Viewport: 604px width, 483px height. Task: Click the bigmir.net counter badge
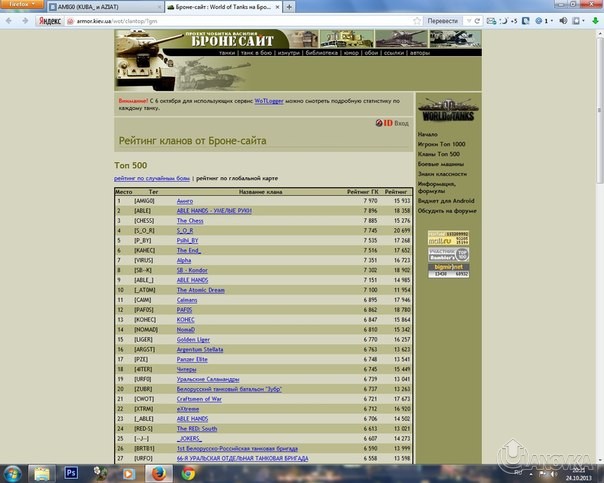(x=448, y=270)
